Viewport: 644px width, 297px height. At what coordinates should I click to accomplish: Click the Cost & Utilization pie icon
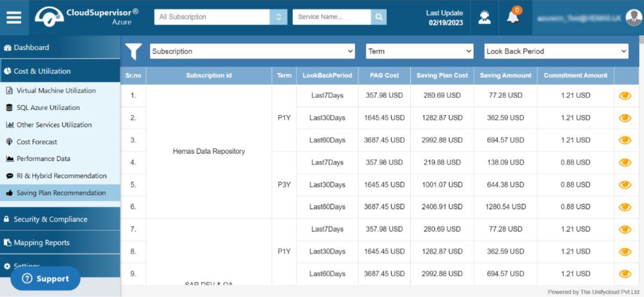tap(7, 71)
